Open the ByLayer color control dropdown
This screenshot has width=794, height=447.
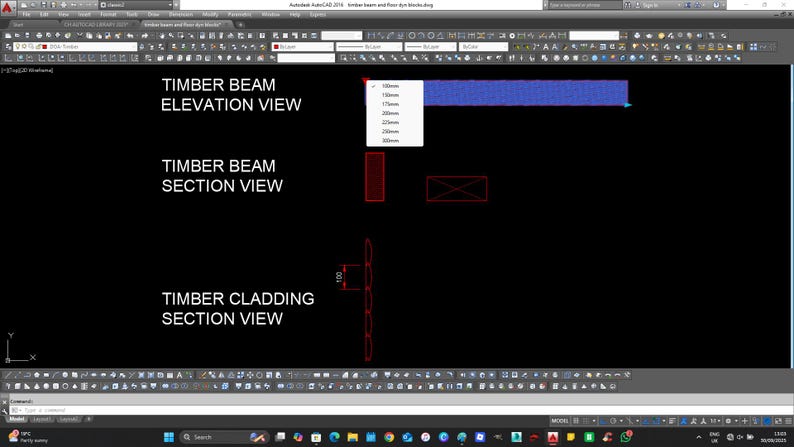click(303, 47)
